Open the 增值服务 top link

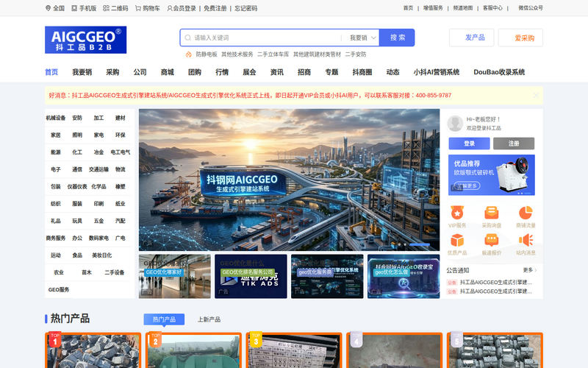[433, 8]
